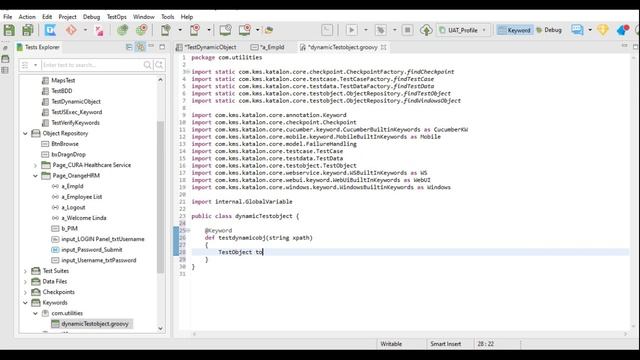Viewport: 640px width, 360px height.
Task: Collapse the Object Repository folder
Action: point(25,133)
